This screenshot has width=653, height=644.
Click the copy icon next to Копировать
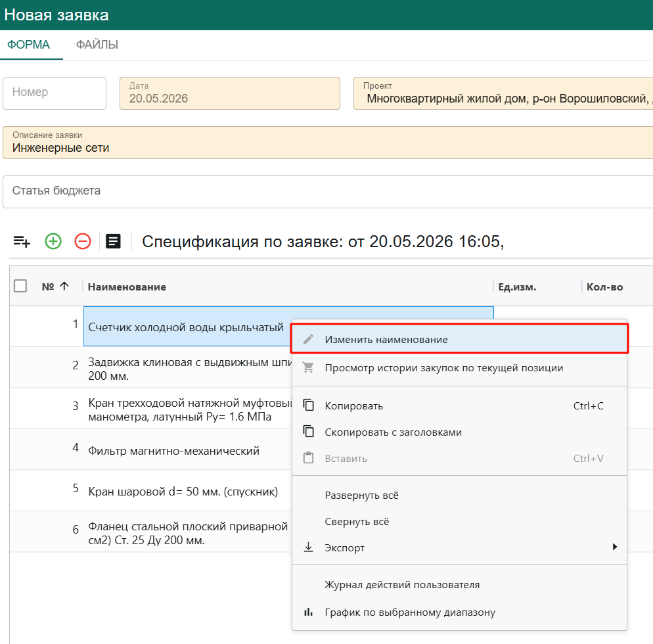[309, 405]
